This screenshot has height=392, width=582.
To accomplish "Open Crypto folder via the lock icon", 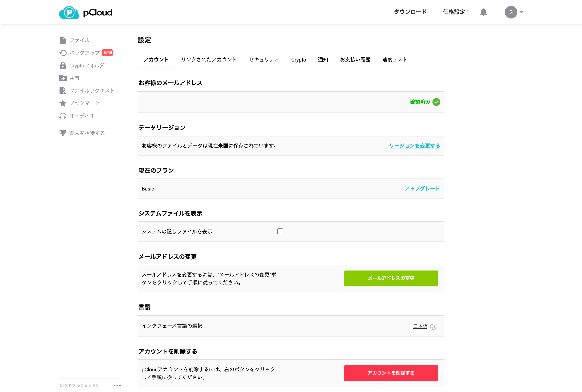I will click(x=63, y=65).
